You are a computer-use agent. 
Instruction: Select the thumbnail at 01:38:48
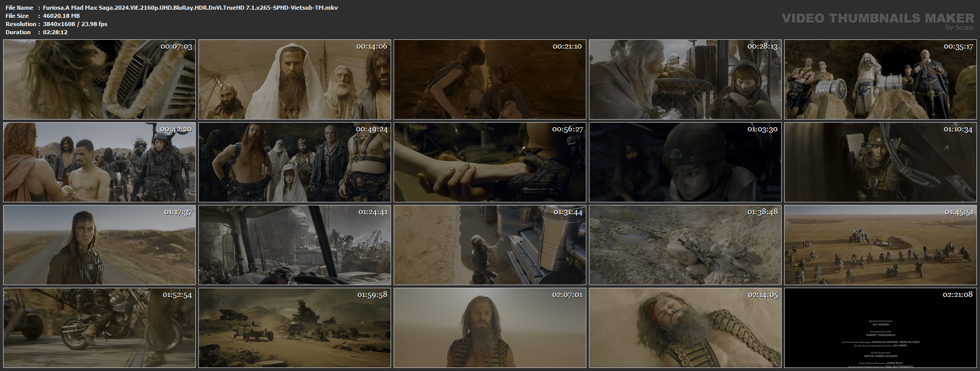click(x=685, y=245)
